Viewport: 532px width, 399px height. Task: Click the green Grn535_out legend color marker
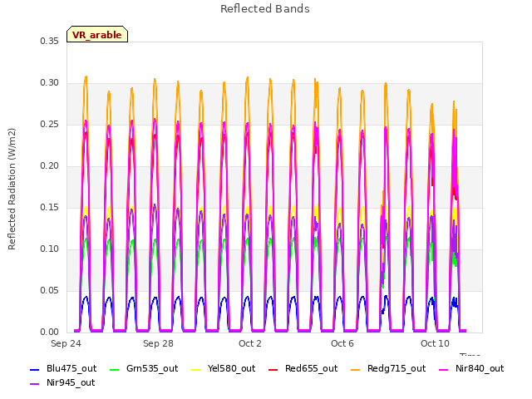(x=115, y=369)
